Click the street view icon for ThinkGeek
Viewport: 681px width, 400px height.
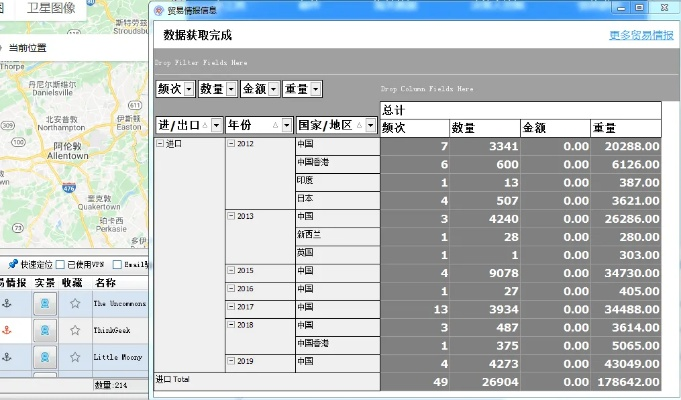pyautogui.click(x=45, y=331)
